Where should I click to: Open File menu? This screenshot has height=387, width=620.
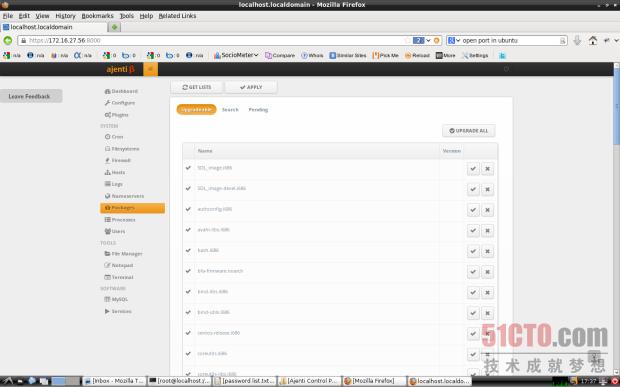point(8,16)
